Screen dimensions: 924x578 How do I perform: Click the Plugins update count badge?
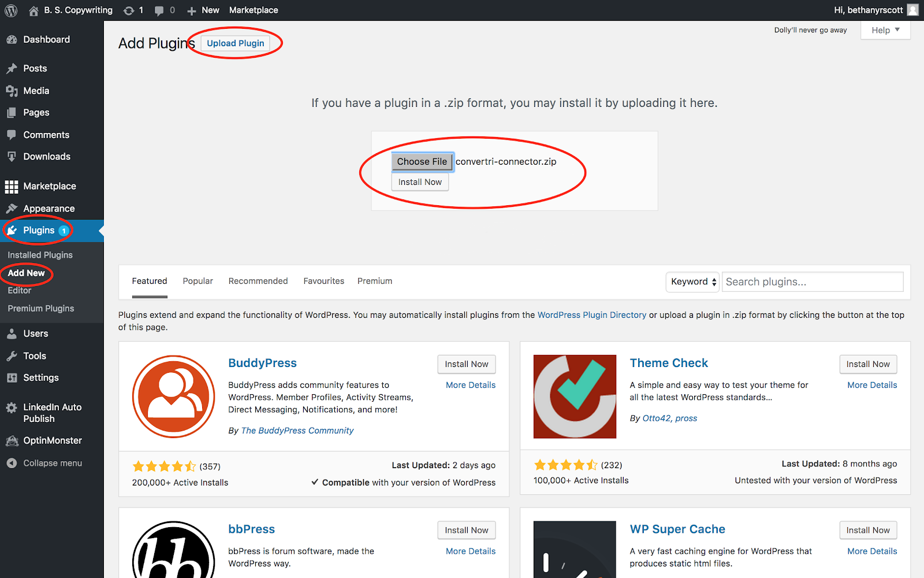[x=64, y=231]
